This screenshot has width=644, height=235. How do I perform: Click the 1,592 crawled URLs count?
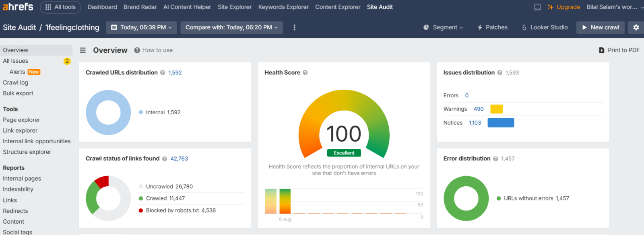pyautogui.click(x=175, y=73)
